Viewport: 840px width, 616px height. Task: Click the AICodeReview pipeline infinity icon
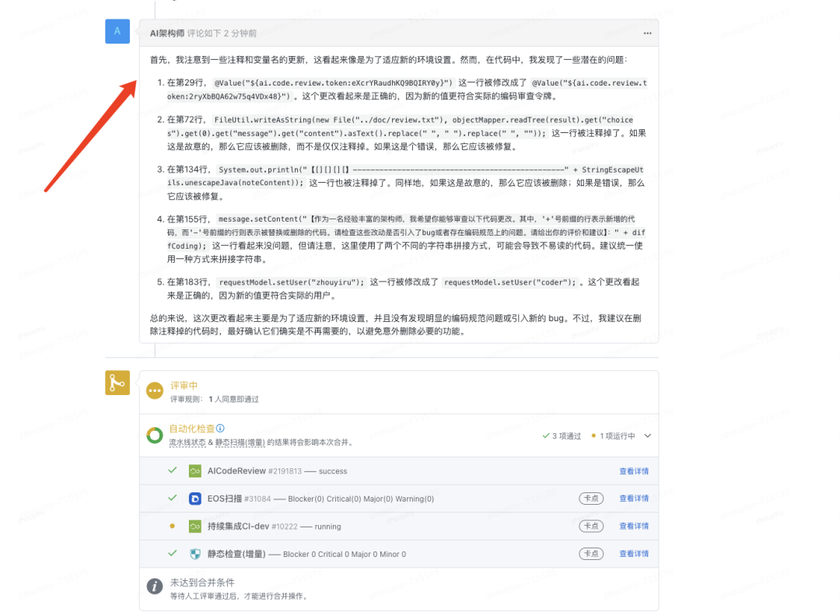tap(194, 471)
